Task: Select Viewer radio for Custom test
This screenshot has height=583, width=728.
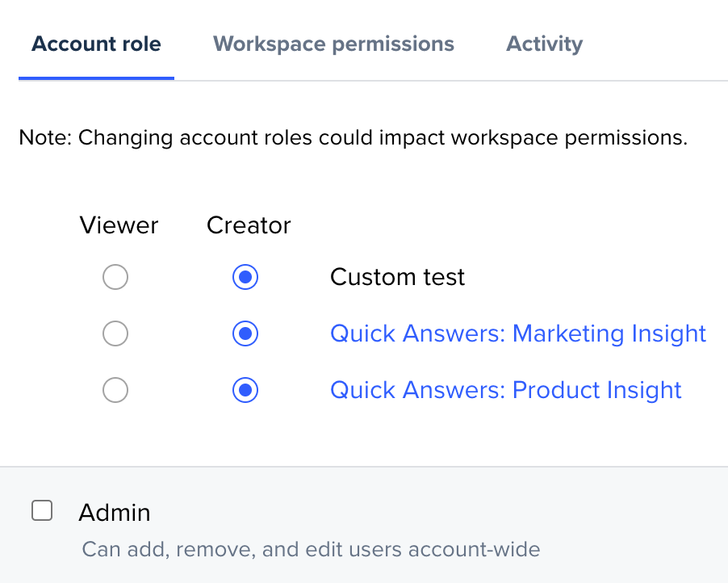Action: click(115, 277)
